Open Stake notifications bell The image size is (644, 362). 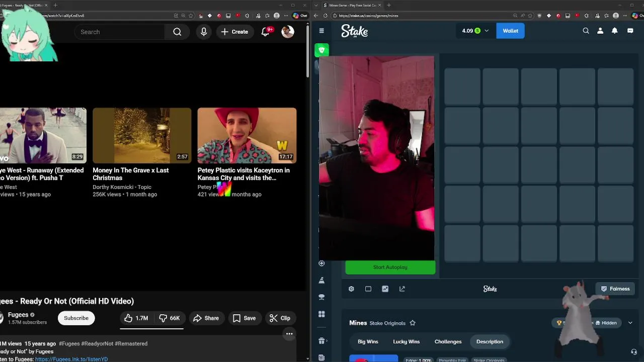pos(614,31)
